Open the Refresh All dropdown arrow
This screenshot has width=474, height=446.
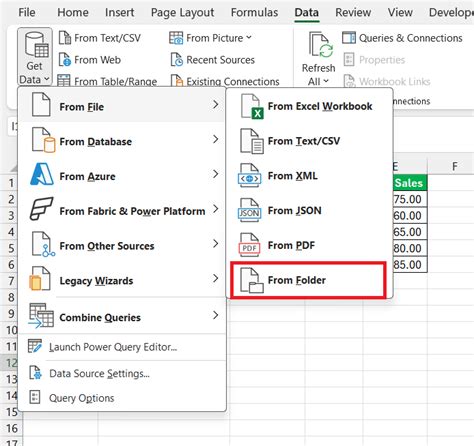click(326, 81)
